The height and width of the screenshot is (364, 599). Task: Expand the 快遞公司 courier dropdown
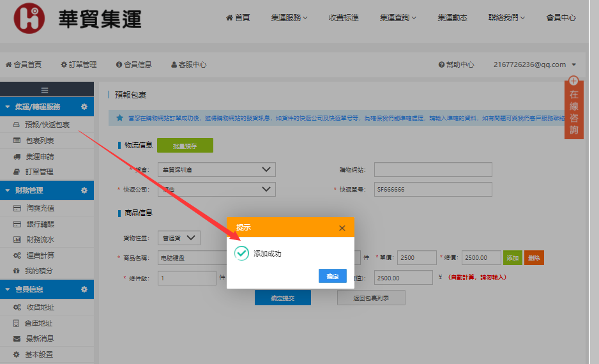[216, 189]
